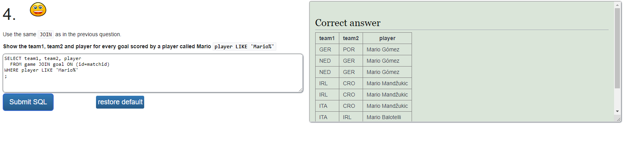Restore the default SQL query
Viewport: 644px width, 144px height.
click(120, 102)
